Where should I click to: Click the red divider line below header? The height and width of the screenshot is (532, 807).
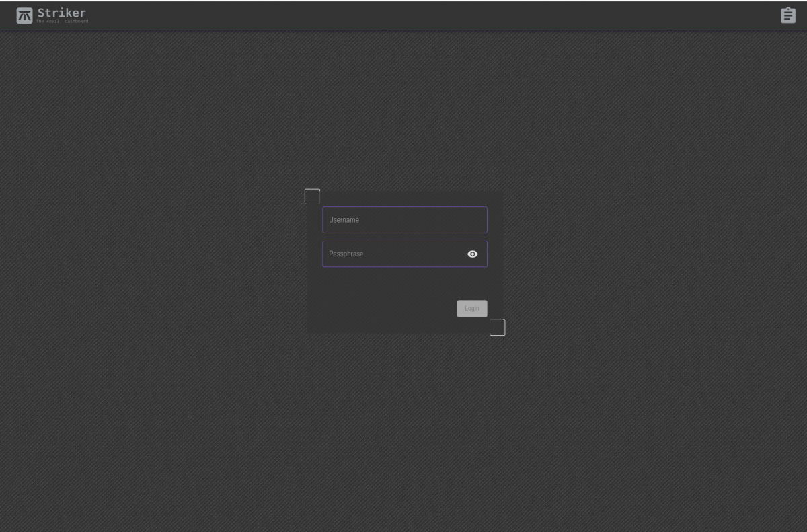pos(403,30)
